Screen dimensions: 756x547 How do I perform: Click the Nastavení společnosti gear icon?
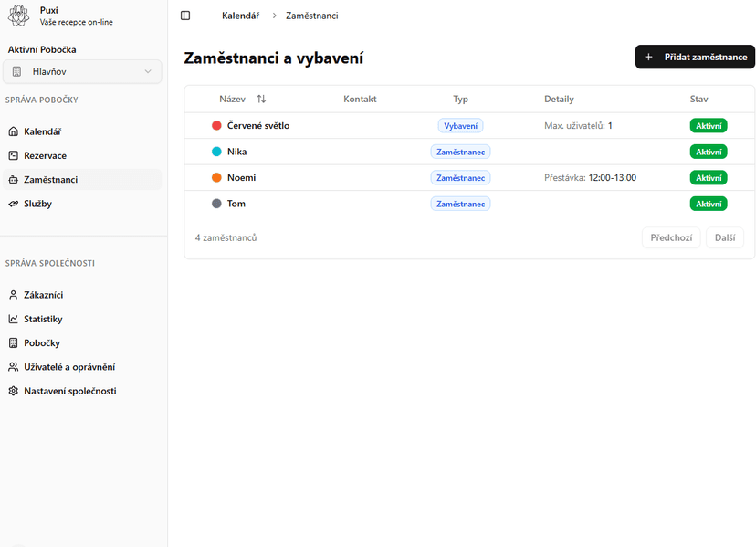coord(14,391)
